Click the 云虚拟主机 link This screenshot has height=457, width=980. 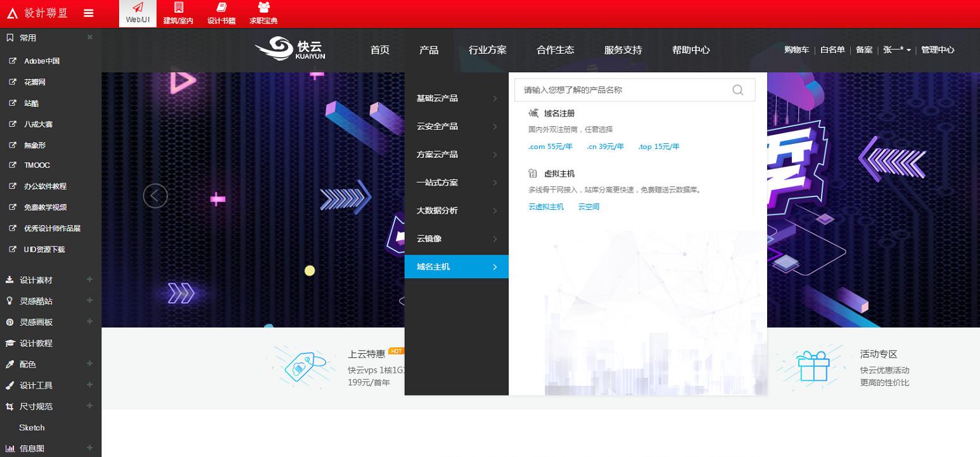point(545,206)
